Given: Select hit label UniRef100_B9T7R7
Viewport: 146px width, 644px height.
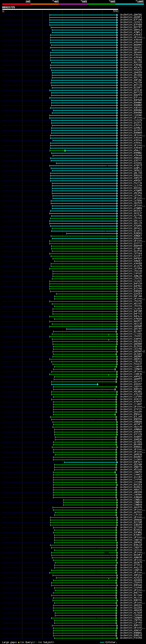Looking at the screenshot, I should [131, 27].
